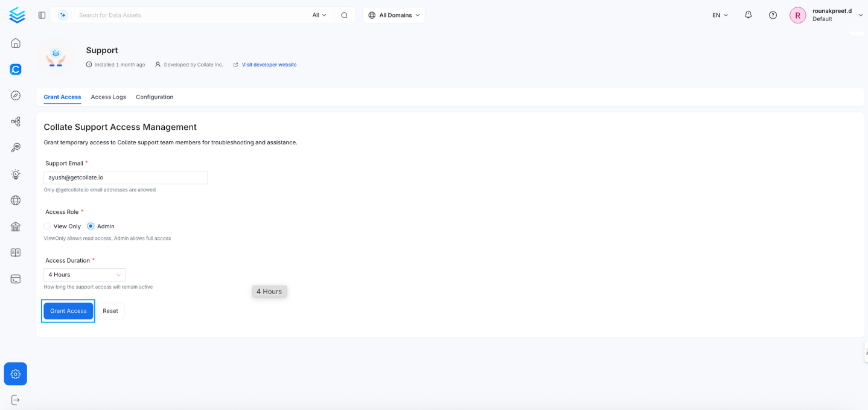Open the notifications bell
The image size is (868, 410).
click(x=748, y=15)
